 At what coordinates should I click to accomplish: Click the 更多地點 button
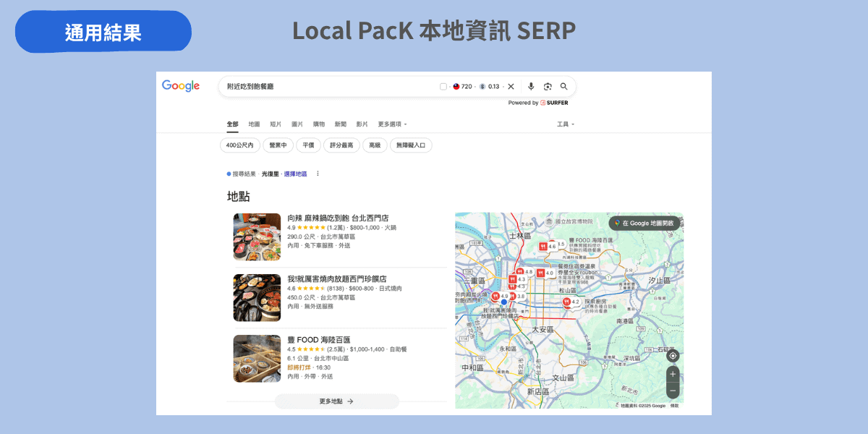point(337,401)
